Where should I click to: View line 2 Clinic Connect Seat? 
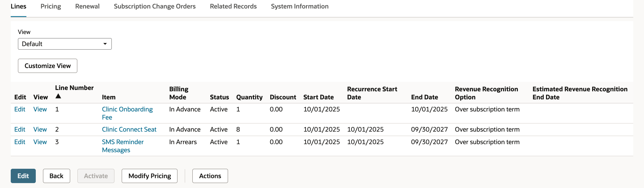point(40,129)
